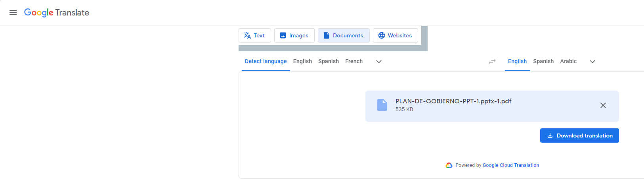
Task: Switch to Text translation mode
Action: 254,35
